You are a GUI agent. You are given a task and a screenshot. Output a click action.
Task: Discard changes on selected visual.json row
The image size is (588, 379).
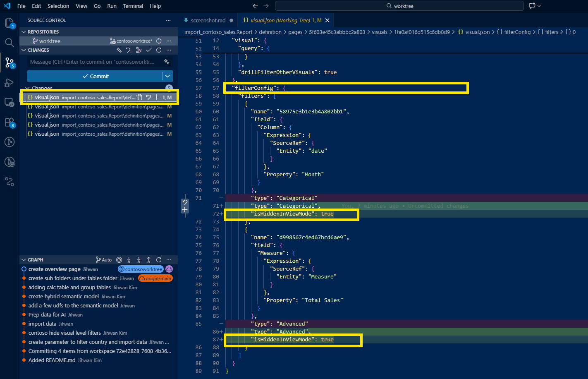click(x=148, y=98)
